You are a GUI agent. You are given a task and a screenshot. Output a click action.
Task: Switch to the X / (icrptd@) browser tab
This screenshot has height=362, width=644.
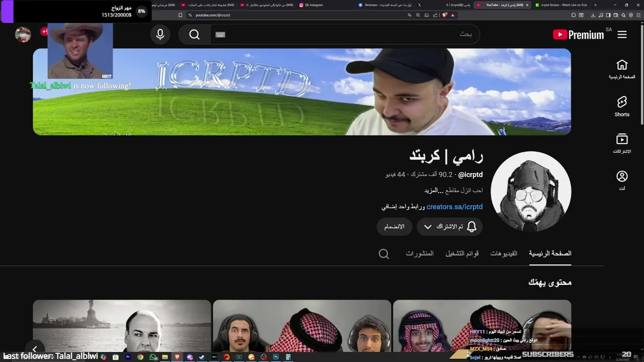pos(443,5)
